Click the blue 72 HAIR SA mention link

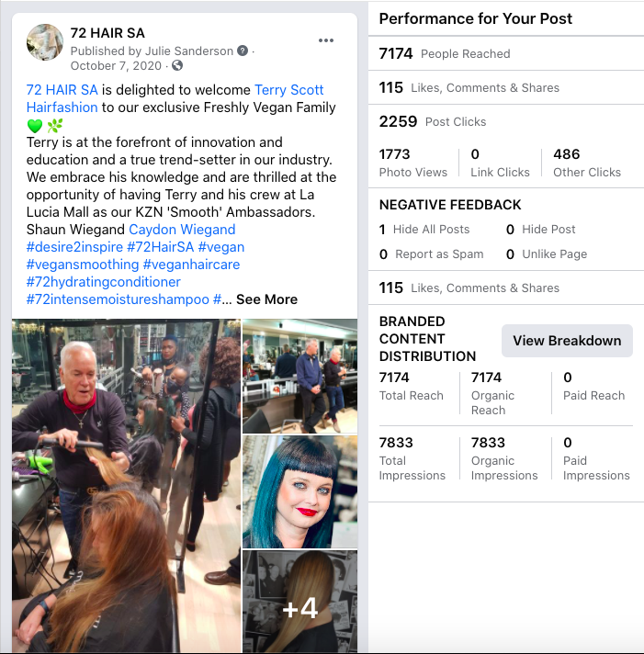pos(62,90)
